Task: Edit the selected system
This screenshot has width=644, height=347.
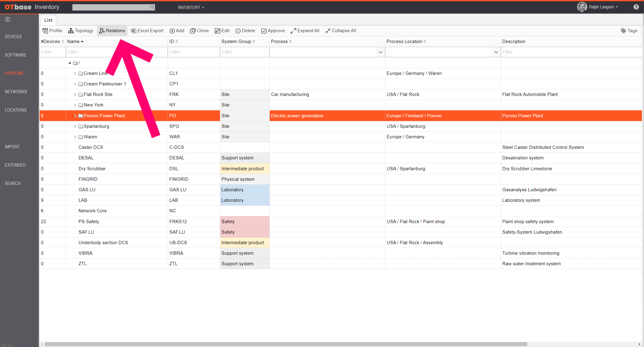Action: coord(222,31)
